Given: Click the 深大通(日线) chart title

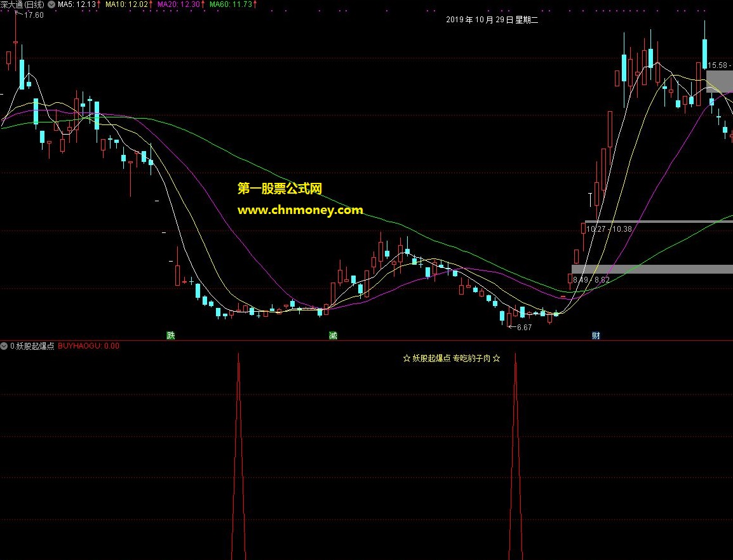Looking at the screenshot, I should click(22, 4).
